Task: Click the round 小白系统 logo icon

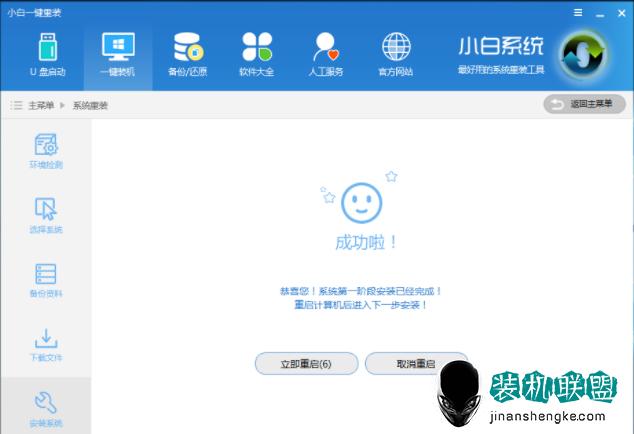Action: point(583,54)
